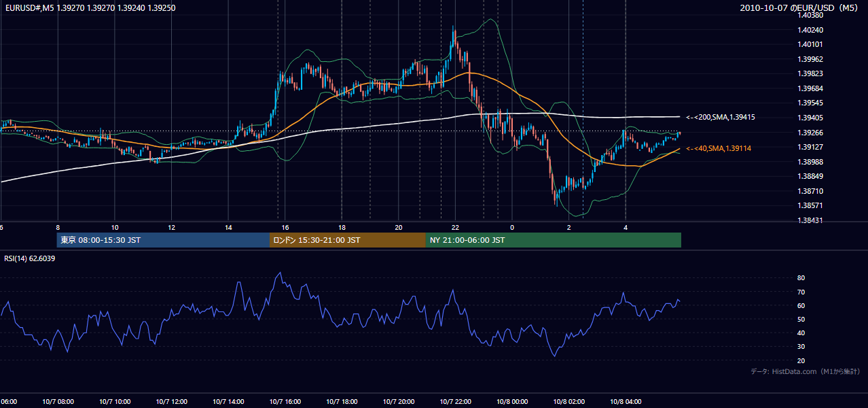Click price axis value 1.39405

(x=812, y=118)
